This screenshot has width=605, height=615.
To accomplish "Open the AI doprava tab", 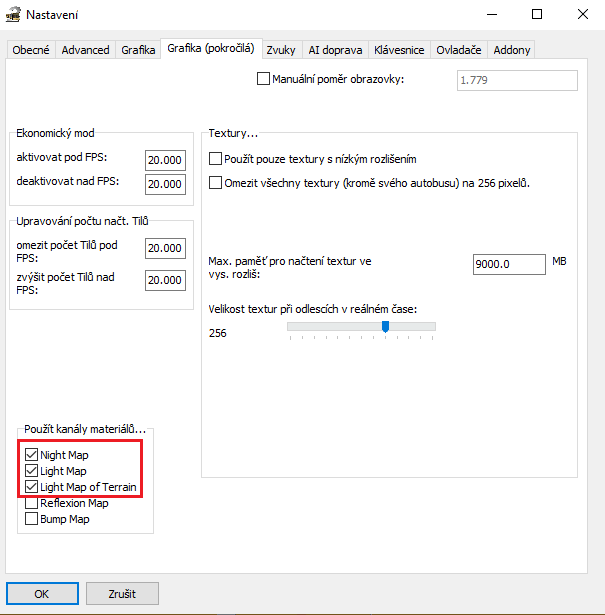I will pos(336,50).
